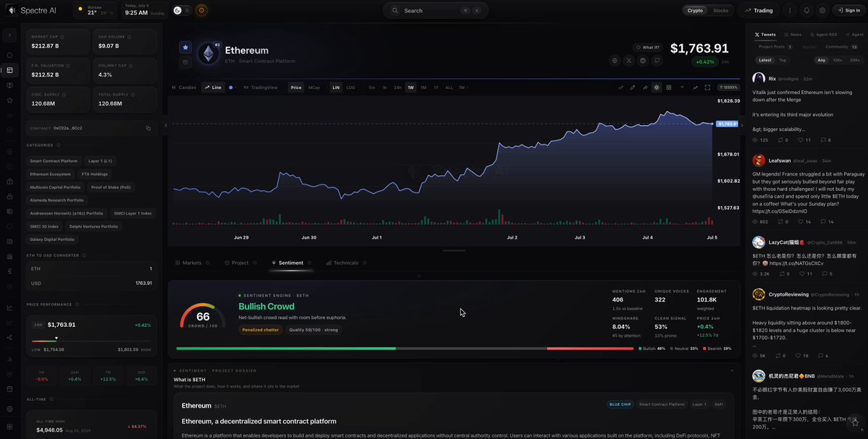This screenshot has height=439, width=868.
Task: Switch market mode to Stocks
Action: [x=720, y=11]
